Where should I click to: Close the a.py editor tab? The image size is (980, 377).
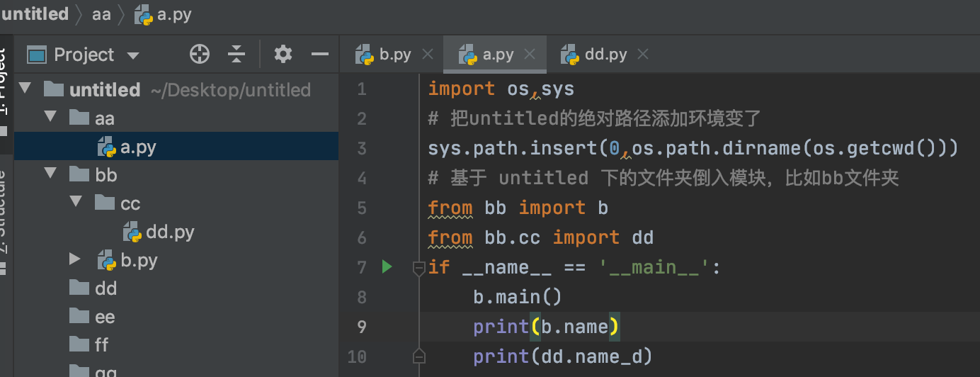pyautogui.click(x=530, y=55)
